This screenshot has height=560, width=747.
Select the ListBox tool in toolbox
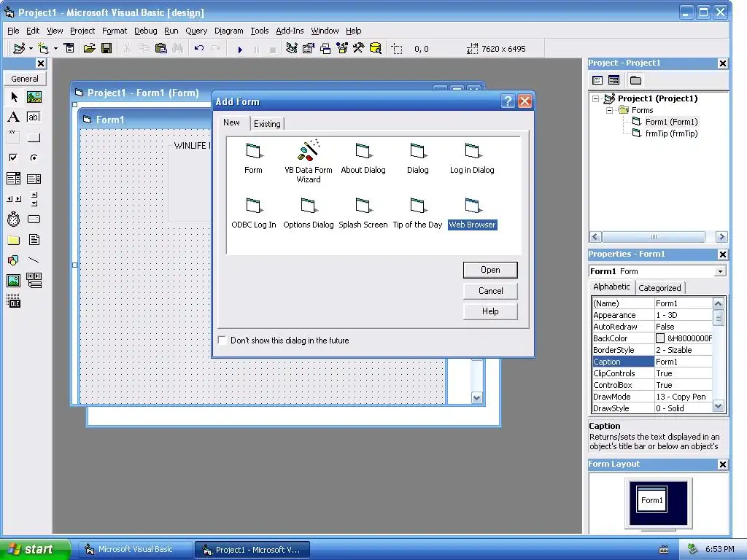click(x=34, y=179)
